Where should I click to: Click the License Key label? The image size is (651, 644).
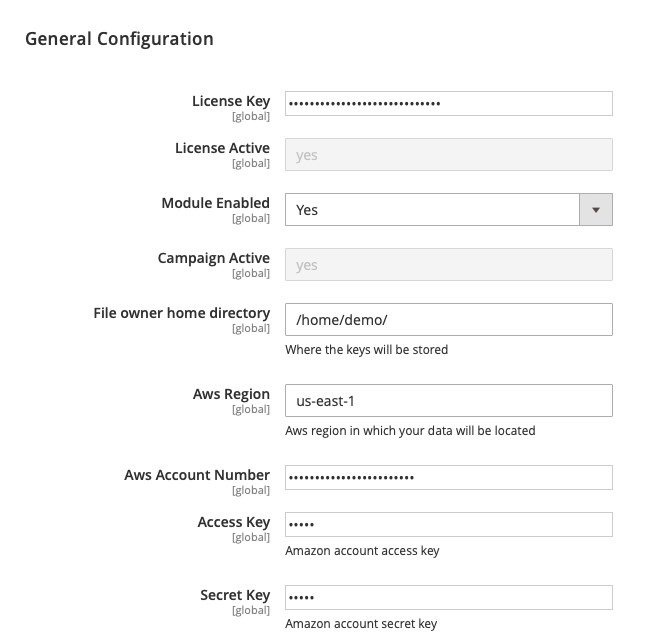click(231, 101)
